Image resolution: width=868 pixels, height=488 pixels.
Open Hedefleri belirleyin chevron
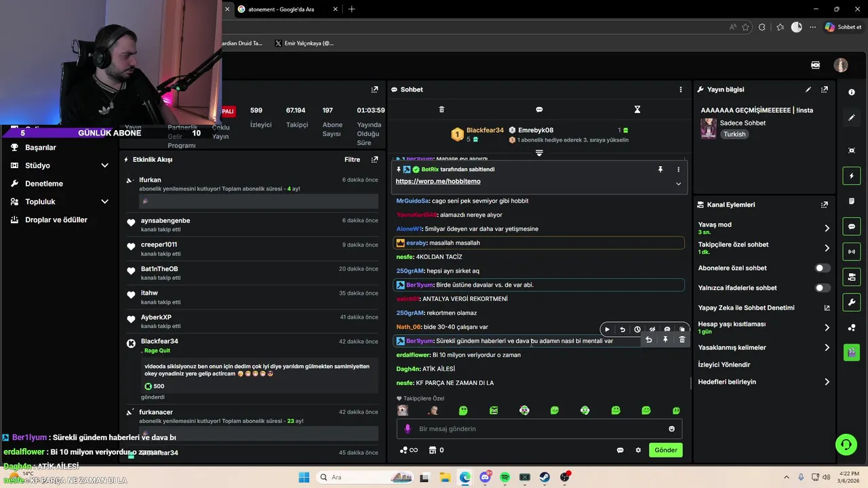(x=827, y=382)
